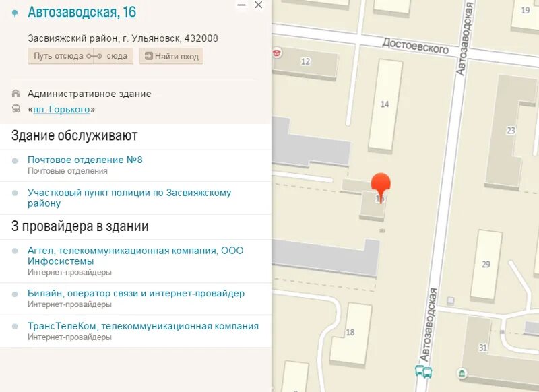This screenshot has width=539, height=392.
Task: Click the bus stop icon on Автозаводская street
Action: pyautogui.click(x=423, y=371)
